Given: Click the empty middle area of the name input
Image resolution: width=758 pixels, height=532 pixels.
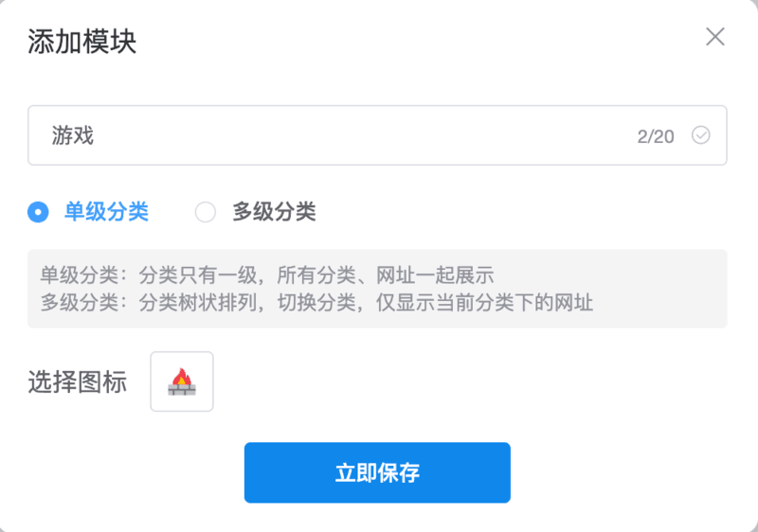Looking at the screenshot, I should [363, 135].
